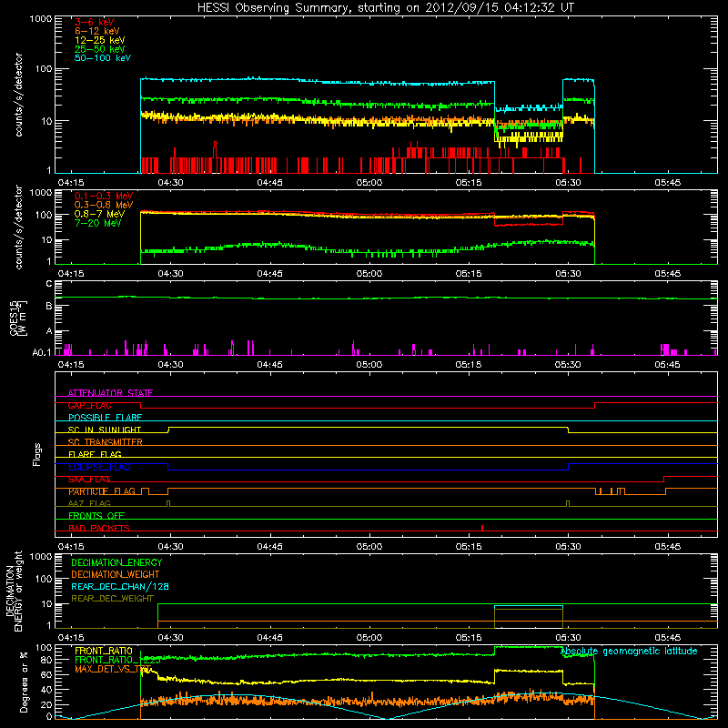The width and height of the screenshot is (728, 728).
Task: Click the HESSI Observing Summary title text
Action: click(386, 8)
